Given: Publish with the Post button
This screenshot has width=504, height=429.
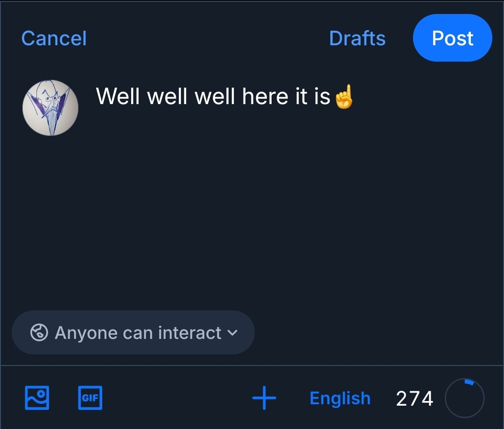Looking at the screenshot, I should (x=452, y=38).
